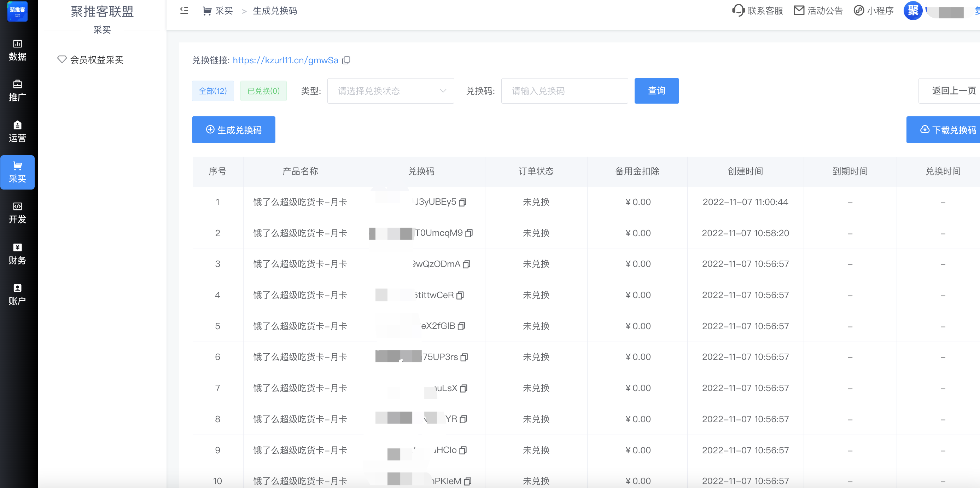
Task: Copy redemption code ending T0UmcqM9
Action: click(x=469, y=233)
